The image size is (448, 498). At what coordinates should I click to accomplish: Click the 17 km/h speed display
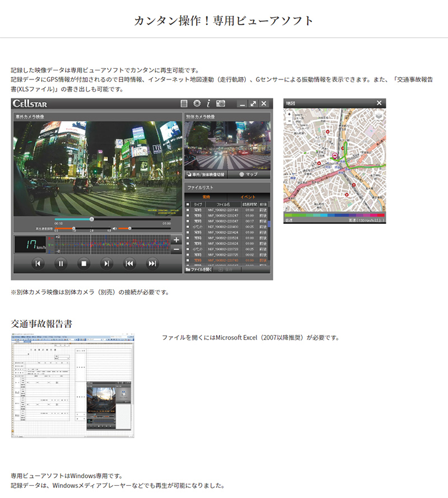tap(31, 245)
